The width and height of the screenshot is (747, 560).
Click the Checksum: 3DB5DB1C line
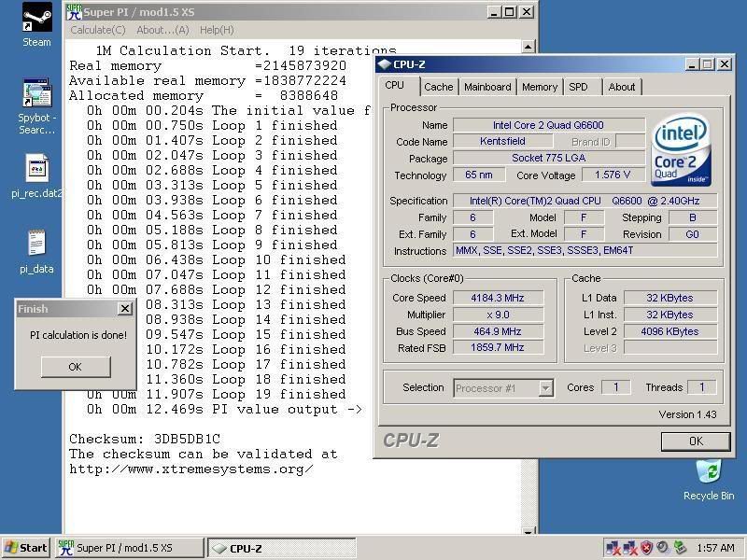pyautogui.click(x=145, y=439)
